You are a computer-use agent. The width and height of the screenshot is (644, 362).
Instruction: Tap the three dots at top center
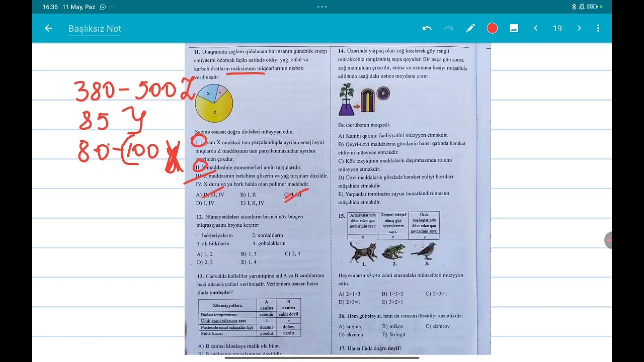(x=322, y=7)
